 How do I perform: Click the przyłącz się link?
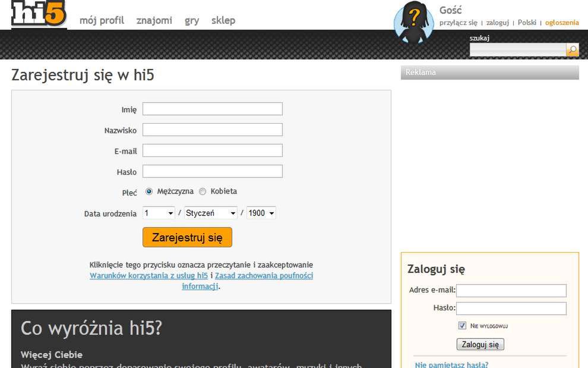pyautogui.click(x=459, y=23)
